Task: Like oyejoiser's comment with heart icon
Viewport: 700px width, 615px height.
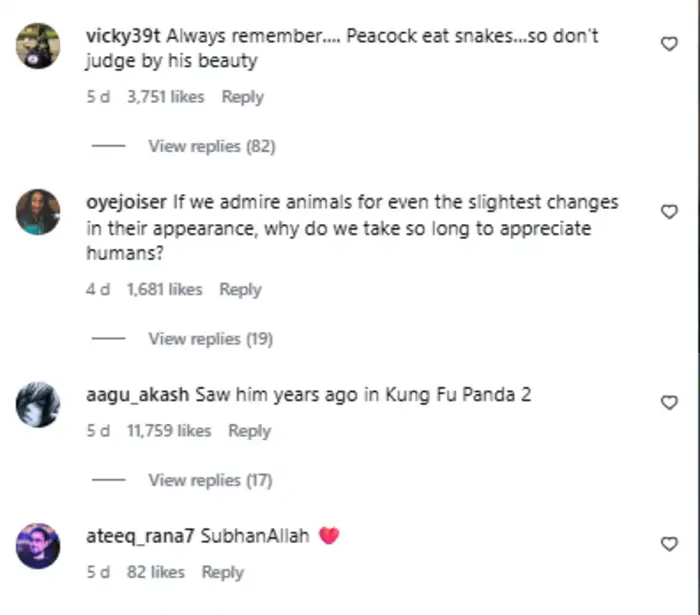Action: [x=670, y=211]
